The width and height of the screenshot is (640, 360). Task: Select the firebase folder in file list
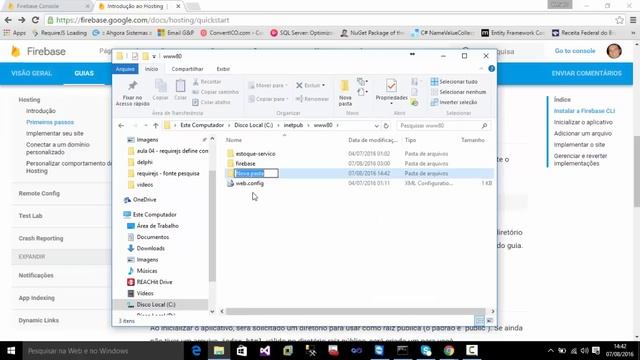pos(245,164)
